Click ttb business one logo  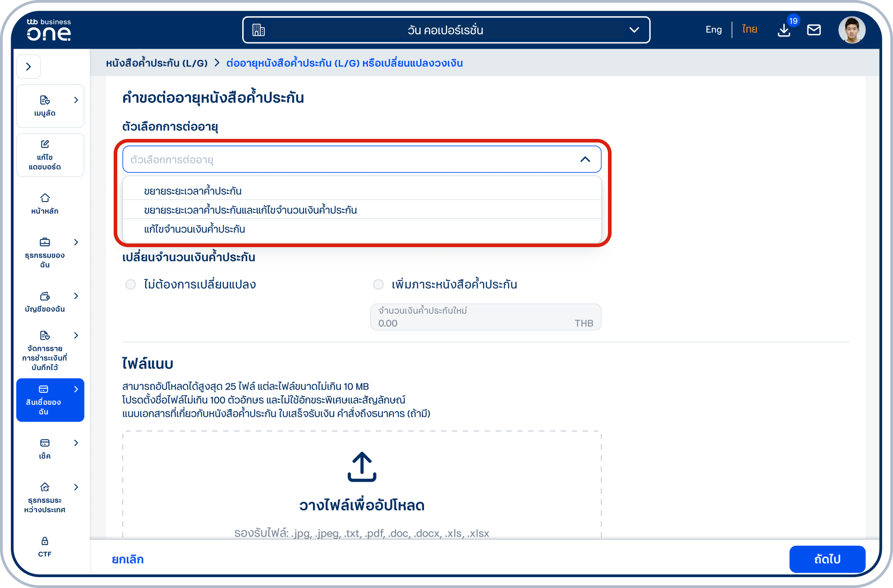(49, 30)
